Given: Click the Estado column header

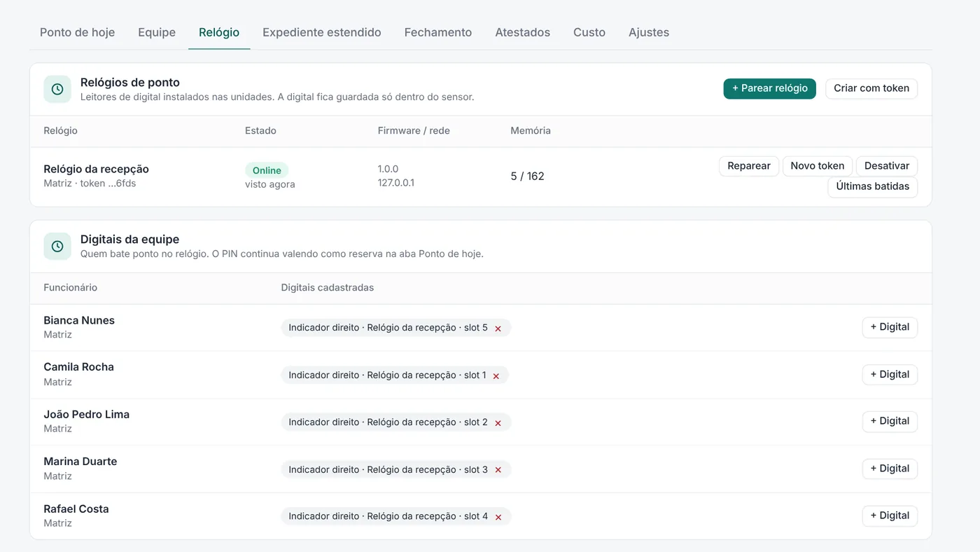Looking at the screenshot, I should pos(260,131).
